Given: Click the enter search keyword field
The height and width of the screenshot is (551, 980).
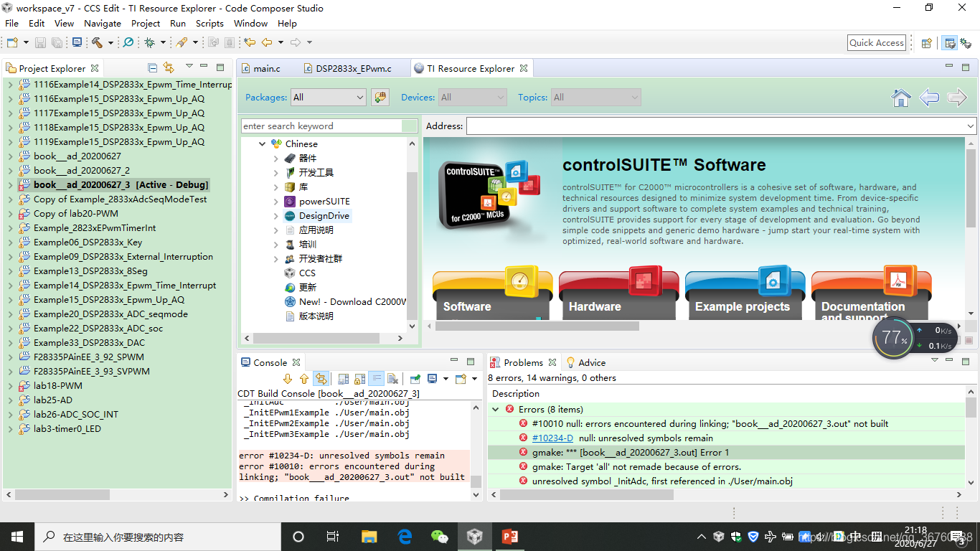Looking at the screenshot, I should (321, 126).
